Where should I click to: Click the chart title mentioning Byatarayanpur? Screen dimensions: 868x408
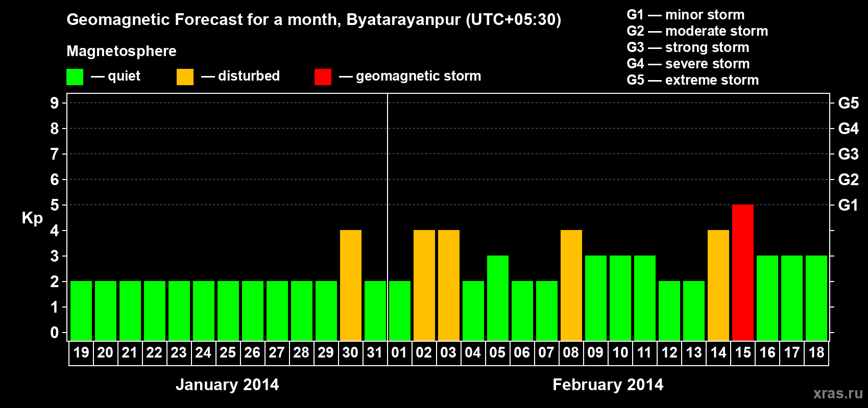[x=314, y=20]
